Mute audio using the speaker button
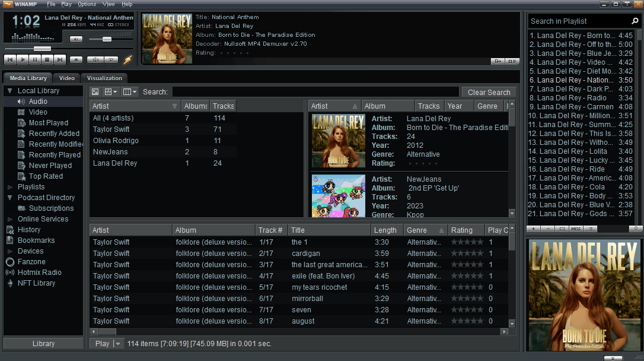This screenshot has height=361, width=644. coord(76,39)
